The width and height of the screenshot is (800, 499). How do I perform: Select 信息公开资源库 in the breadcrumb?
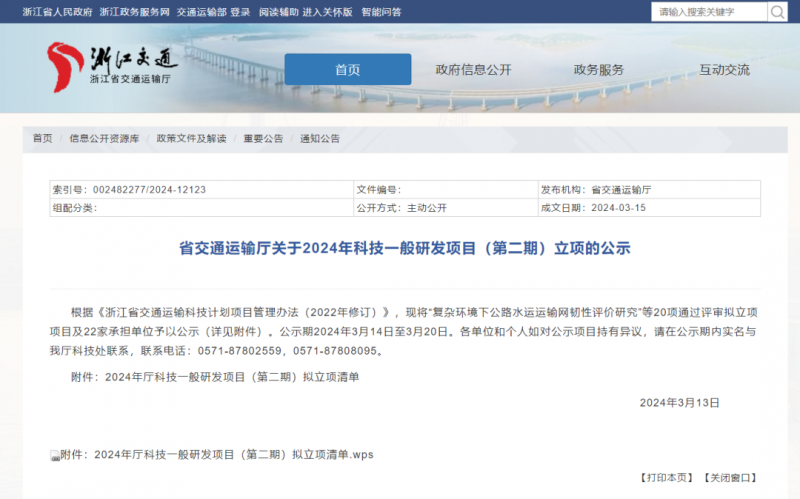point(104,138)
